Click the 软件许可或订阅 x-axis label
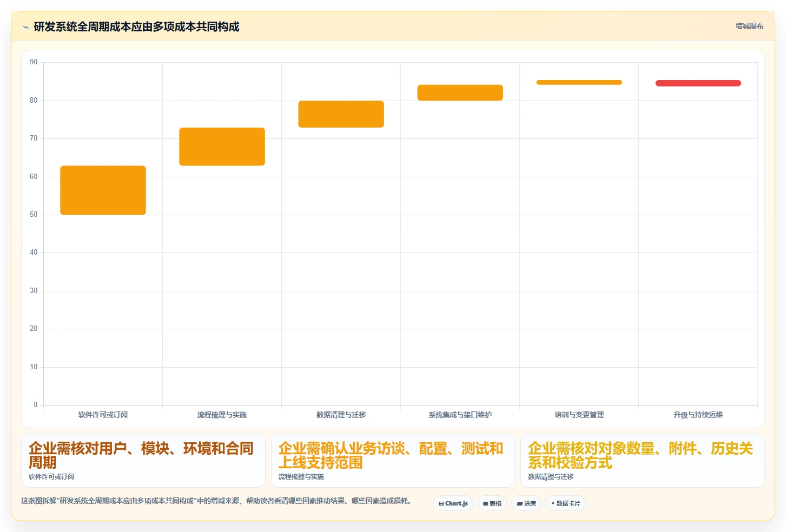 (x=103, y=415)
